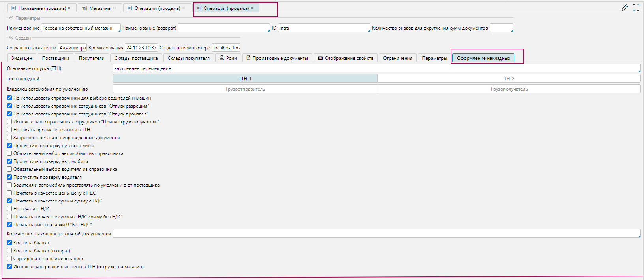Collapse the Создан section
The width and height of the screenshot is (644, 280).
click(x=11, y=38)
